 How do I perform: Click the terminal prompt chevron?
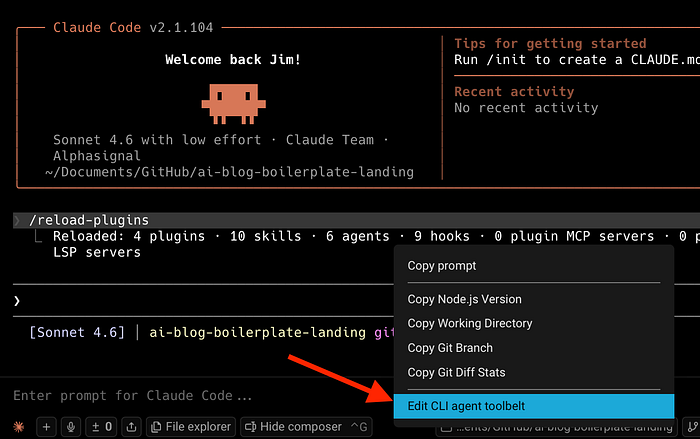[x=17, y=301]
